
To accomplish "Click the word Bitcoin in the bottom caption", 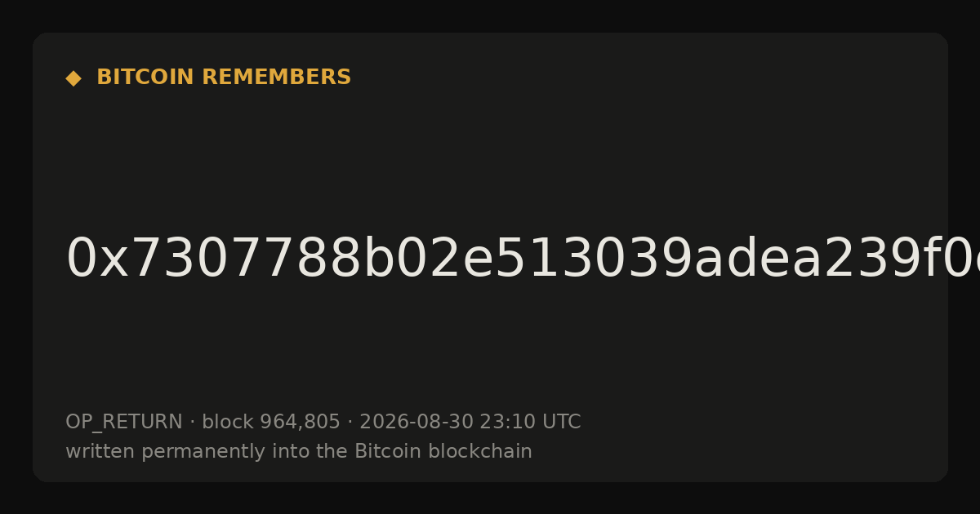I will (388, 451).
